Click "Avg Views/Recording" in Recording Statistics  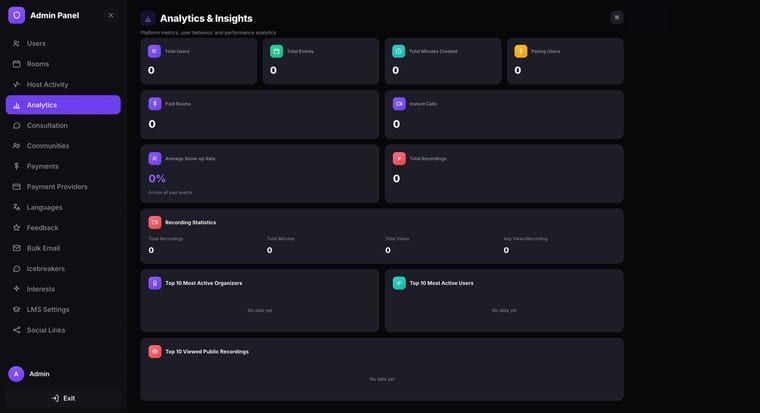pos(525,238)
